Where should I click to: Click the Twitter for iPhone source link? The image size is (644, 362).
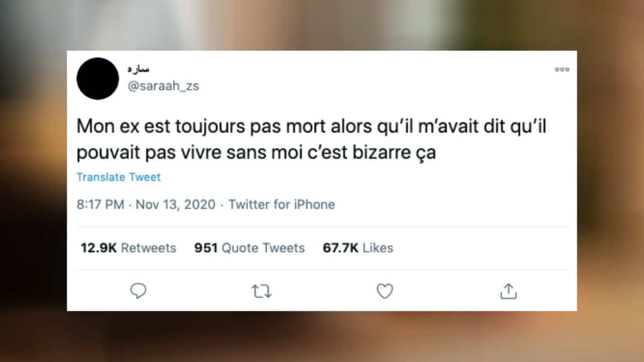pyautogui.click(x=282, y=204)
